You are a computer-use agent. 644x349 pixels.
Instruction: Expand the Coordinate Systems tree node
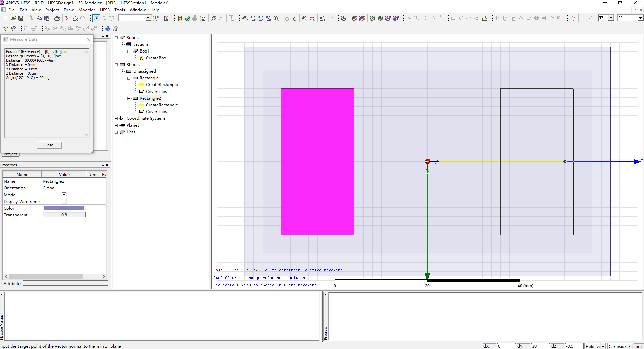pyautogui.click(x=116, y=118)
